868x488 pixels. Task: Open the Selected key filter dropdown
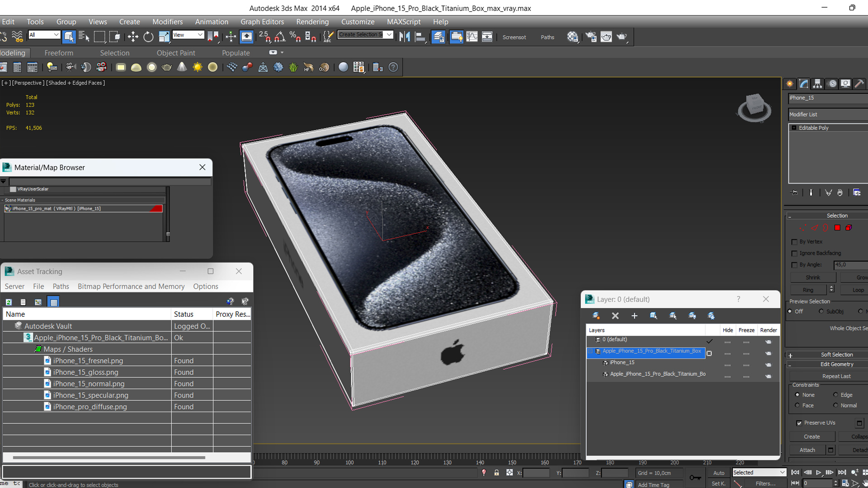(759, 473)
